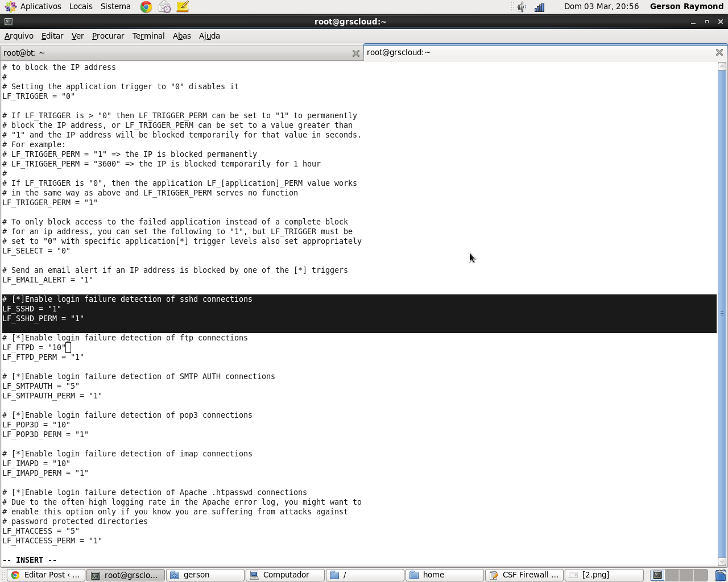Image resolution: width=728 pixels, height=582 pixels.
Task: Open the gerson folder window from taskbar
Action: [x=205, y=575]
